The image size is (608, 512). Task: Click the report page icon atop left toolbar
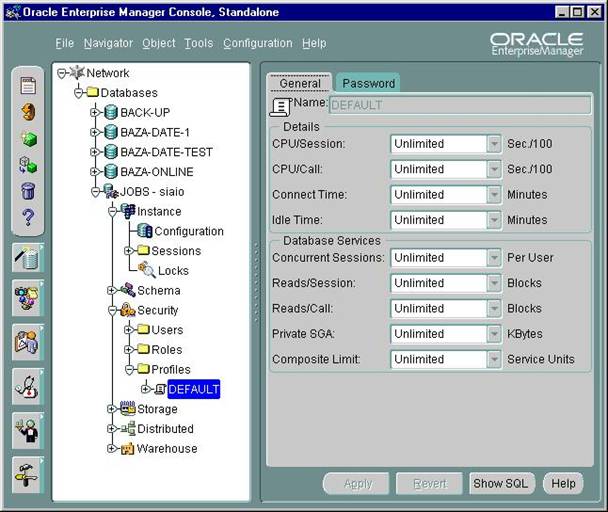pyautogui.click(x=28, y=86)
